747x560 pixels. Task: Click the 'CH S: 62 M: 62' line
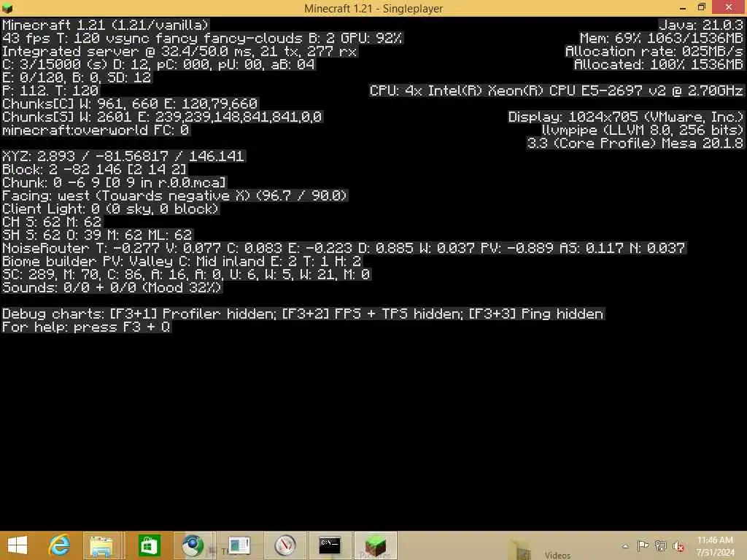click(52, 222)
